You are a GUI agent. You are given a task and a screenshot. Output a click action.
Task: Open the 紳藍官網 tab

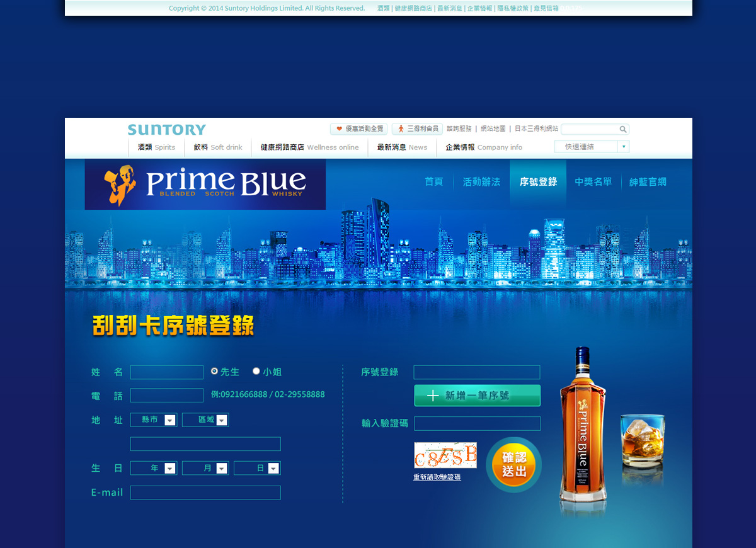(648, 182)
